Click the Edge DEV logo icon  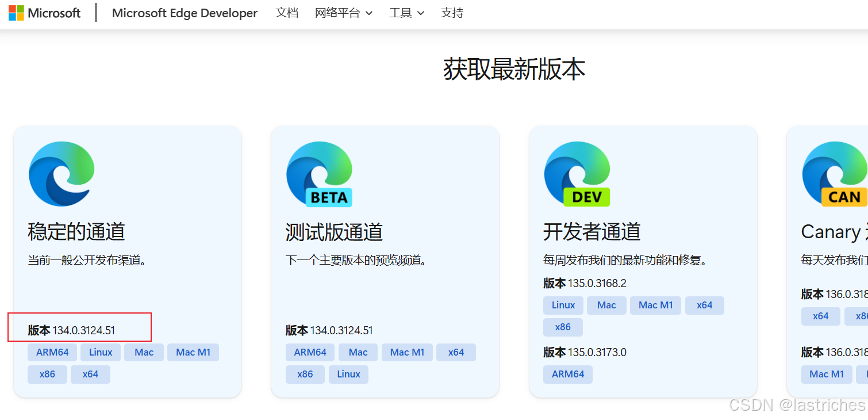click(577, 174)
